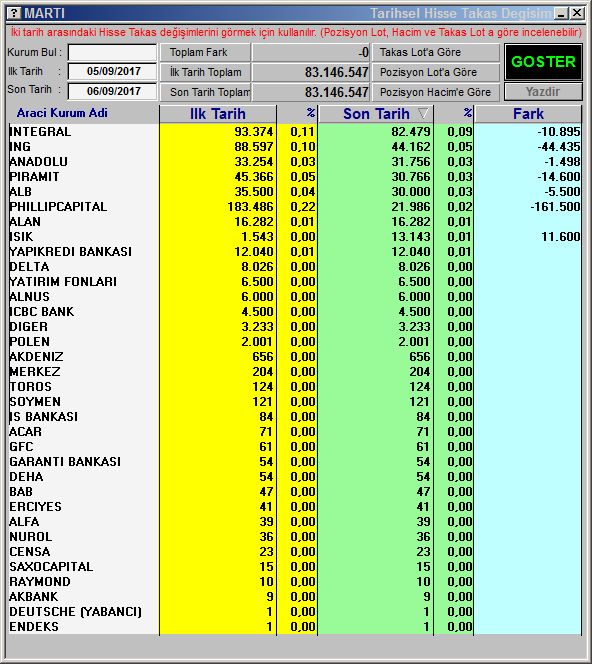Select Pozisyon Lot'a Göre option

(x=436, y=72)
